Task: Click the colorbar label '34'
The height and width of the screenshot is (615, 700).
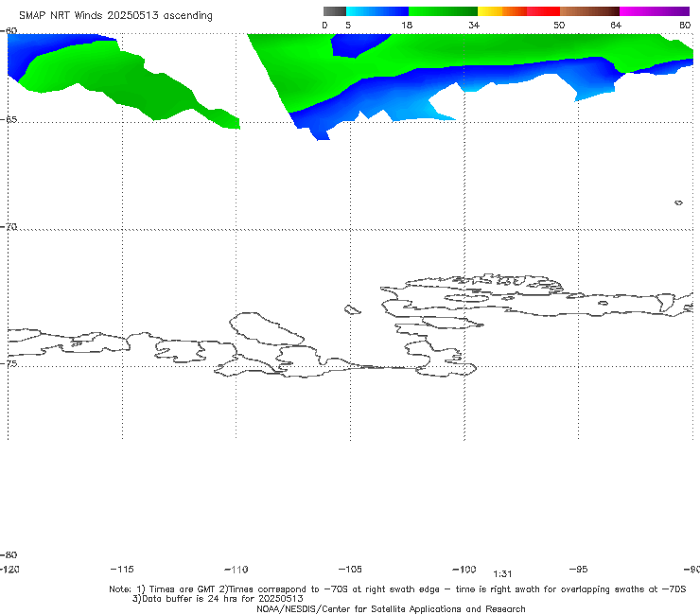Action: (474, 25)
